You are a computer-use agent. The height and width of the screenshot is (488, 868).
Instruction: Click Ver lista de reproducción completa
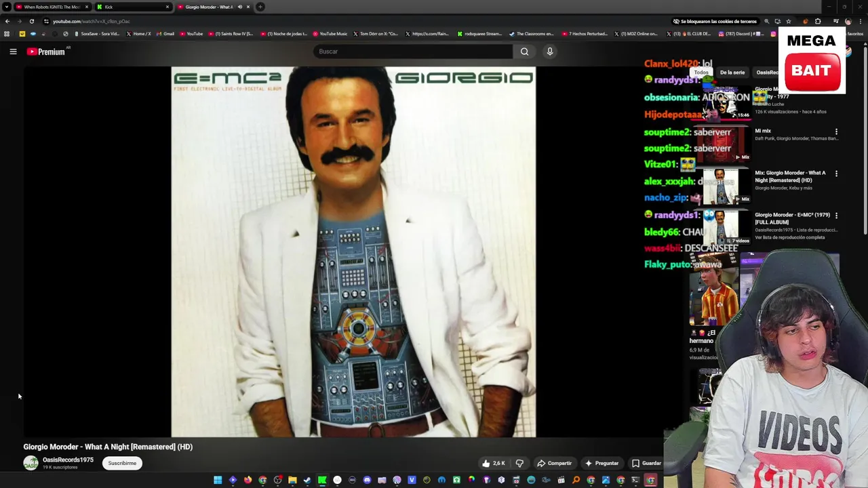(x=789, y=237)
